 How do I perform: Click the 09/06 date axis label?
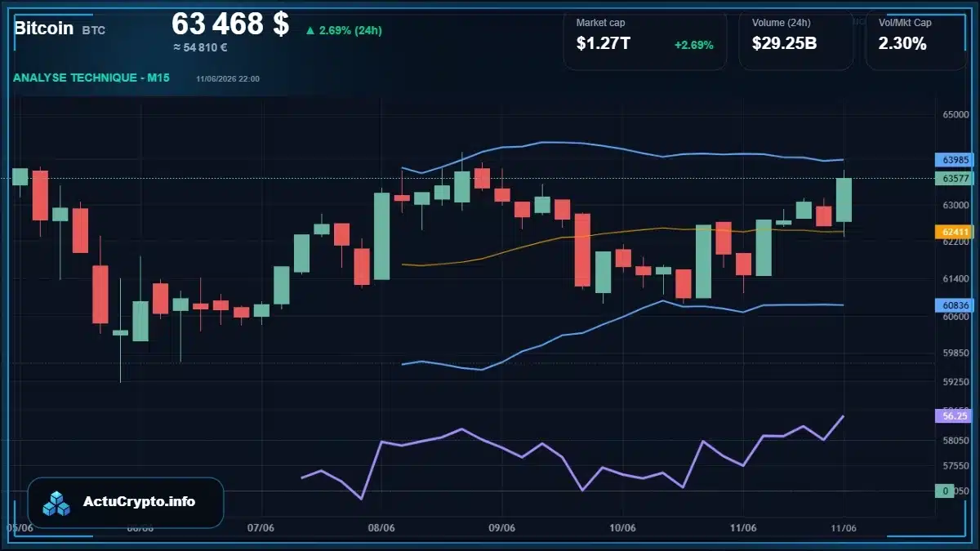click(x=501, y=528)
